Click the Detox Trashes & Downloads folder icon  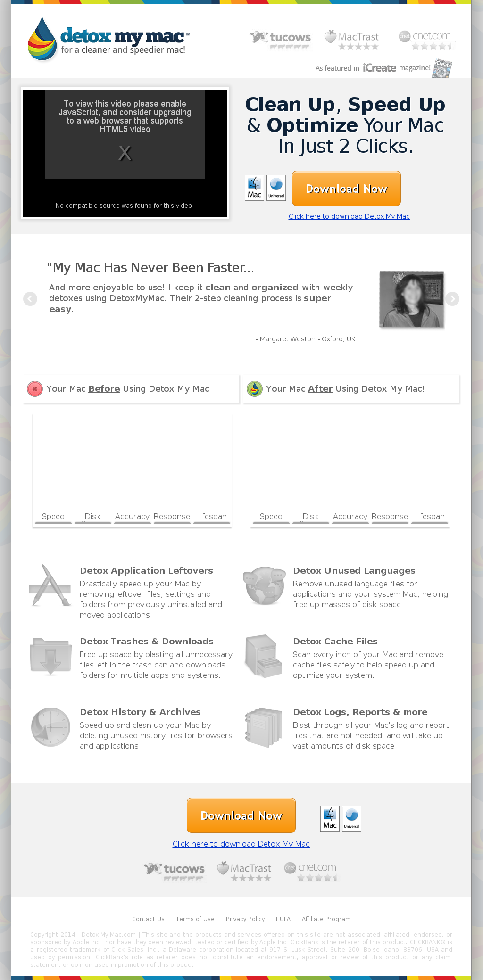50,656
